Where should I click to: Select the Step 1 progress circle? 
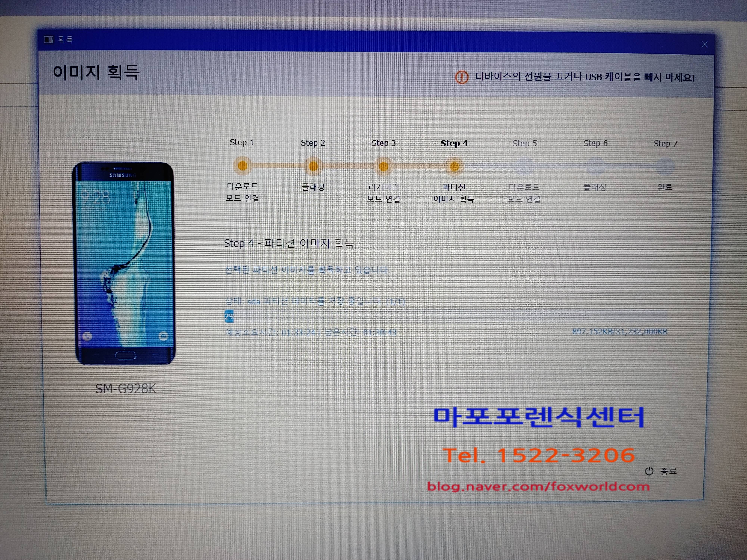coord(242,166)
